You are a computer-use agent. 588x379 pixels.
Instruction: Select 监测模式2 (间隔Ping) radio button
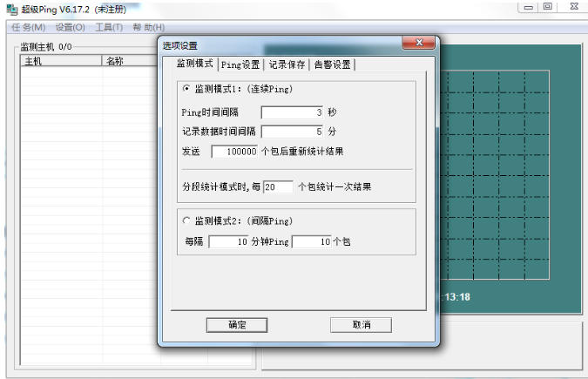[x=186, y=220]
